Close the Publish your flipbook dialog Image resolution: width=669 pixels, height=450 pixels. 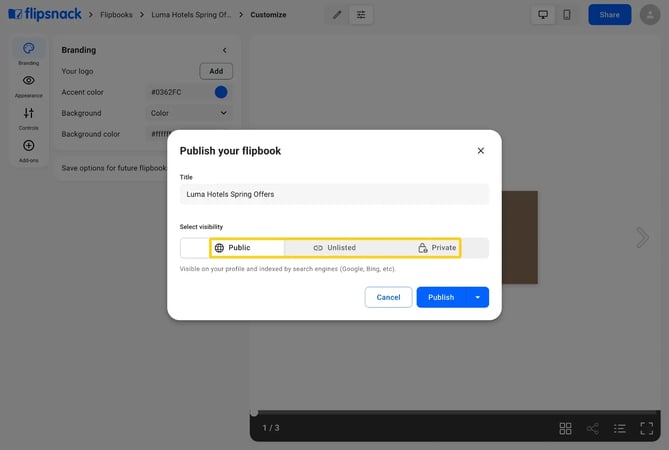click(x=480, y=151)
